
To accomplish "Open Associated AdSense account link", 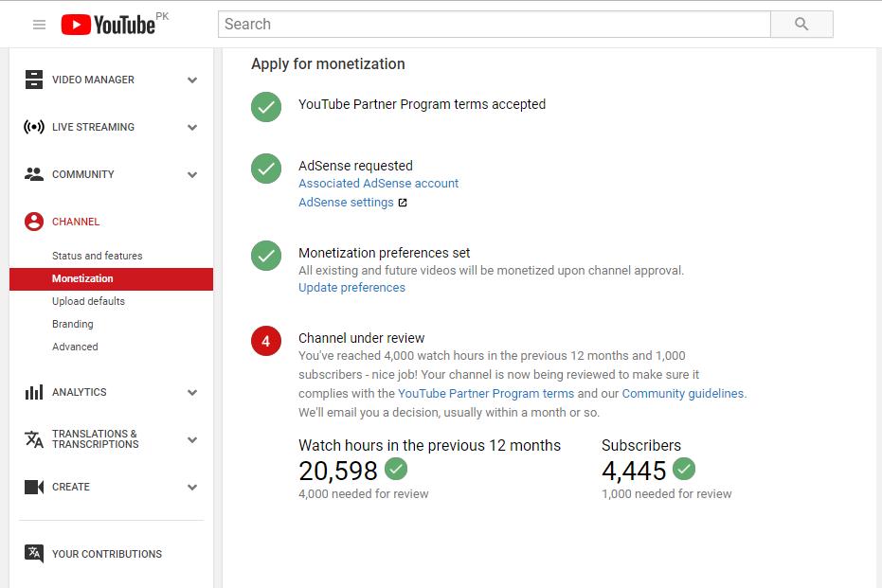I will (379, 184).
